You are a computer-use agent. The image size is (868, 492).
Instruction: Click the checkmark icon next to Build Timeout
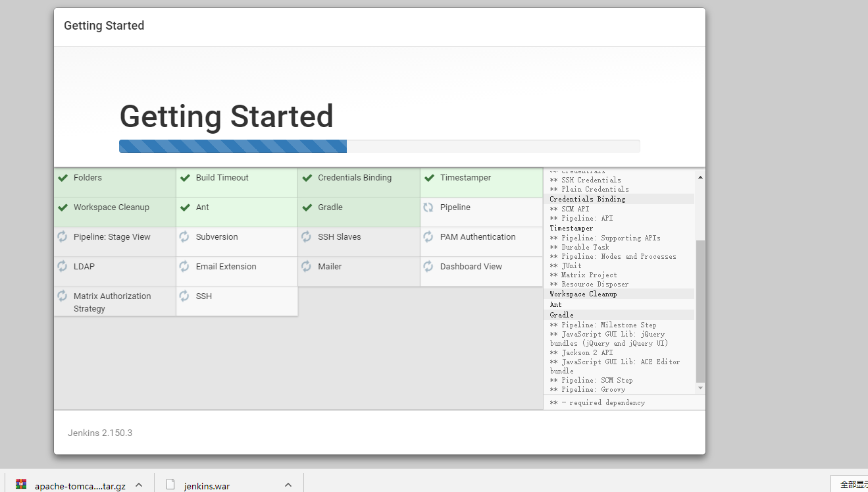185,178
